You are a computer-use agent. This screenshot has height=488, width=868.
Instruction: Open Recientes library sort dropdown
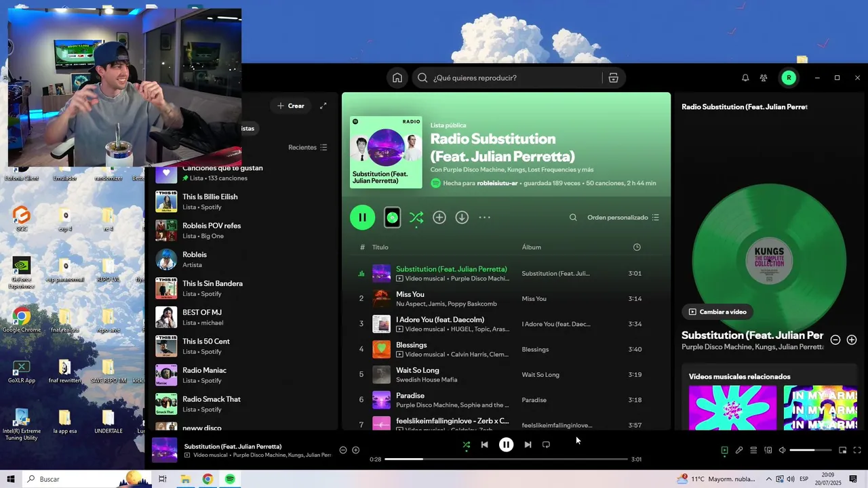307,147
